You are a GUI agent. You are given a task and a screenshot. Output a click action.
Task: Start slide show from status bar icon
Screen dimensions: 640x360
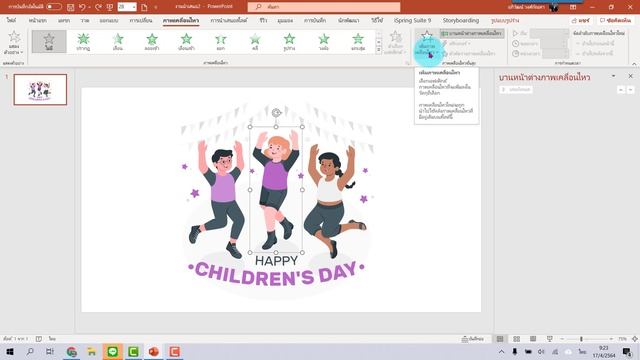coord(550,339)
